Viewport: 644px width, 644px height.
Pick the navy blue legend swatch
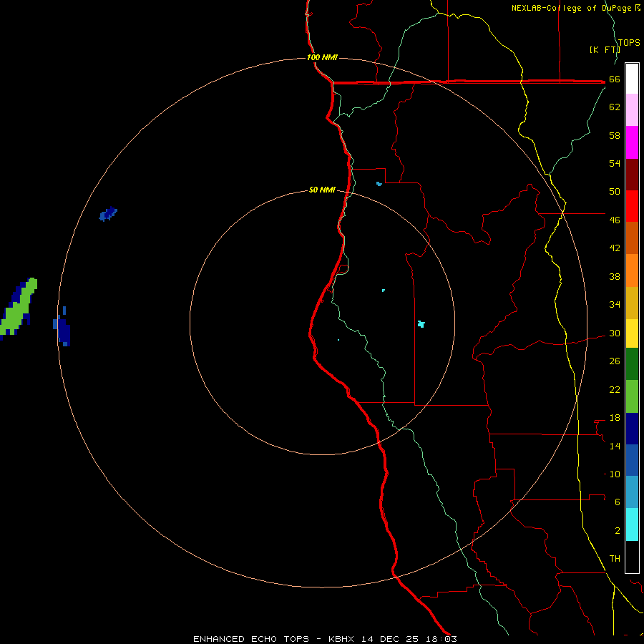[x=632, y=429]
